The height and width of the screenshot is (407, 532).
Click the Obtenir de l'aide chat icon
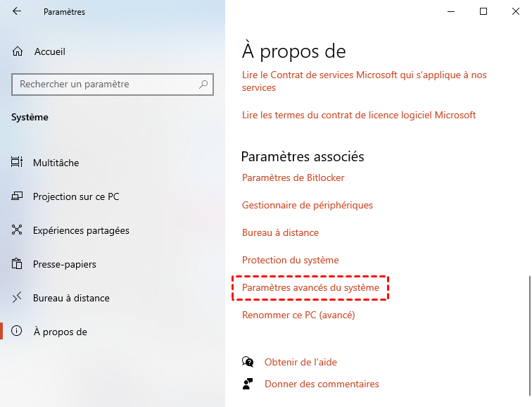pos(248,362)
